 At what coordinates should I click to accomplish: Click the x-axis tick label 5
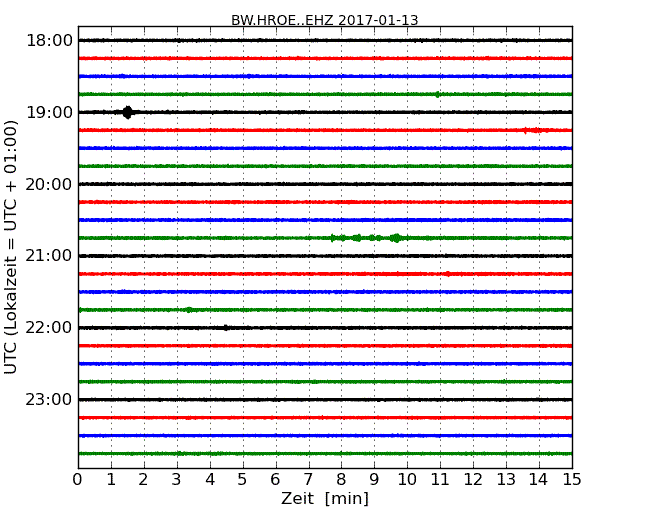242,479
